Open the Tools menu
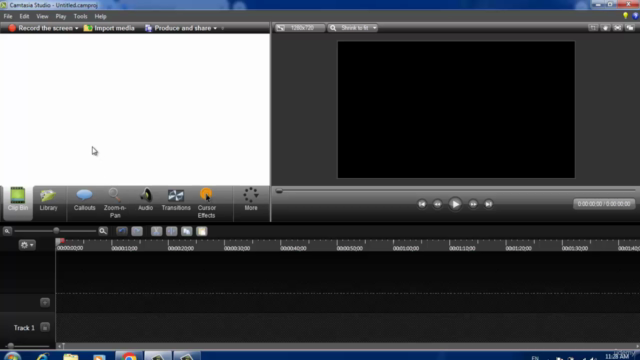 tap(80, 16)
